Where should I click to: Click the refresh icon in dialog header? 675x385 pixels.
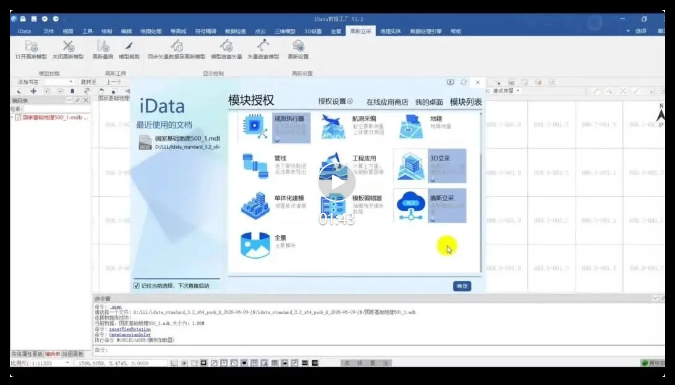coord(464,82)
